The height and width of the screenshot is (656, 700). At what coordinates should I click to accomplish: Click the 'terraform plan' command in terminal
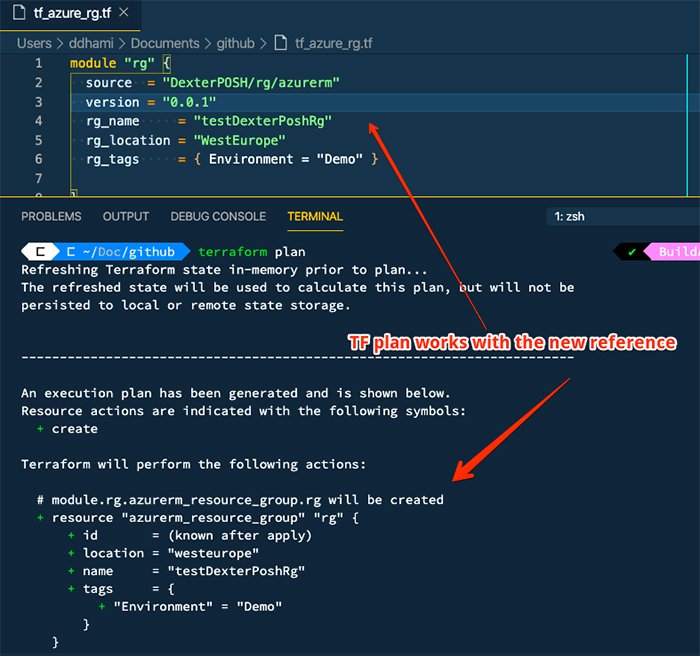pyautogui.click(x=252, y=252)
